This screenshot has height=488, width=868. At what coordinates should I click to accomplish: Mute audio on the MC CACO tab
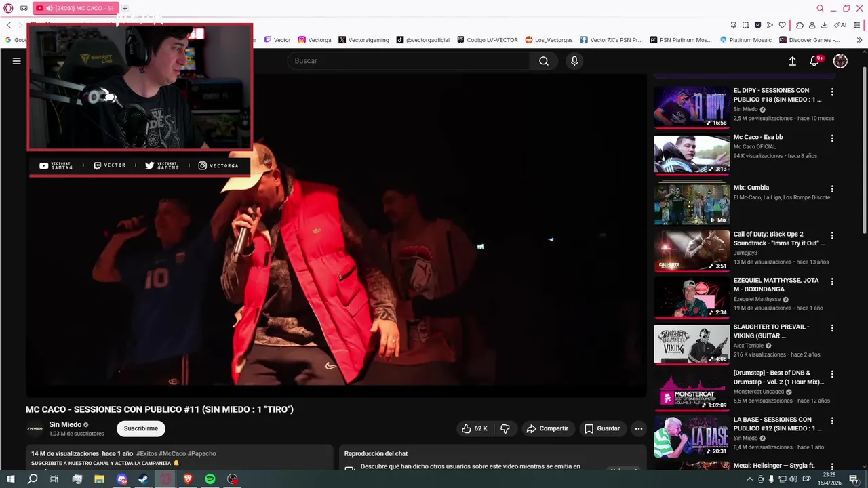coord(50,8)
